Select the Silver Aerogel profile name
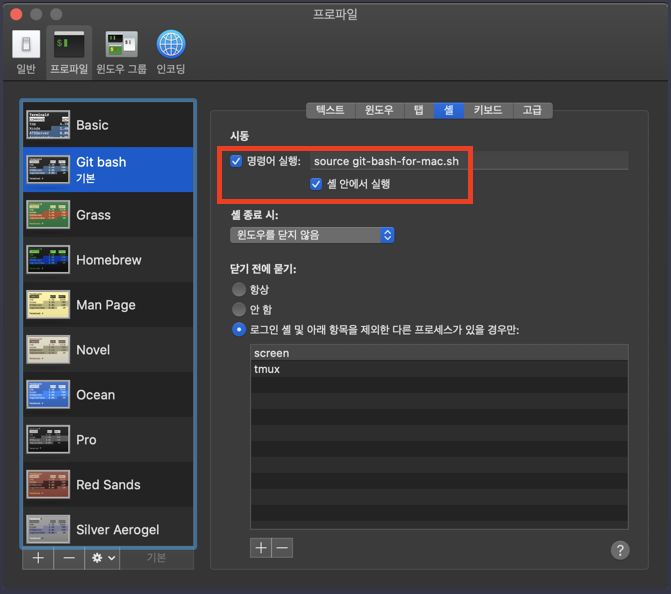The height and width of the screenshot is (594, 671). point(118,530)
